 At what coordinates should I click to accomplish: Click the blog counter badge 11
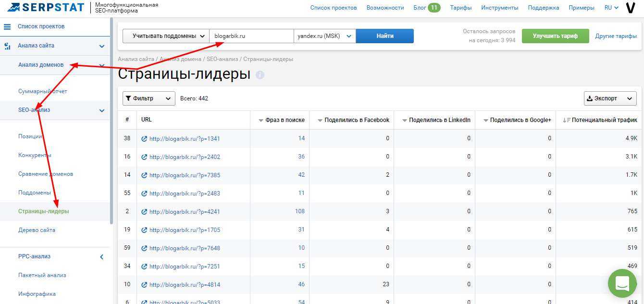coord(434,8)
